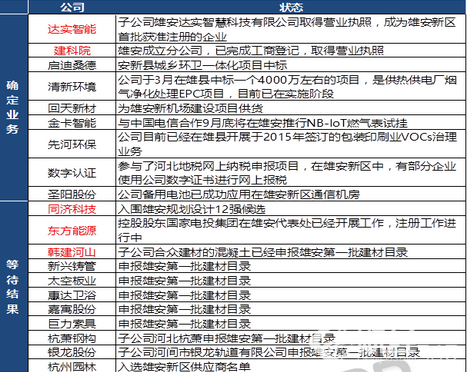
Task: Select the 巨力索具 cell
Action: [x=72, y=324]
